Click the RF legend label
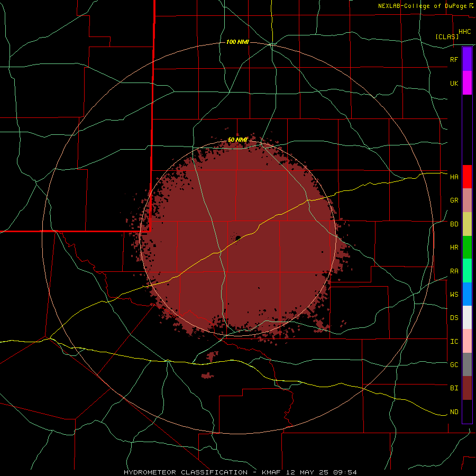The image size is (476, 476). click(454, 59)
